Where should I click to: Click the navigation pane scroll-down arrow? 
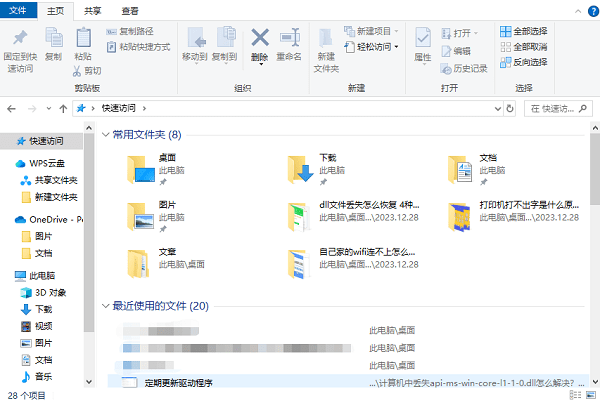coord(89,382)
